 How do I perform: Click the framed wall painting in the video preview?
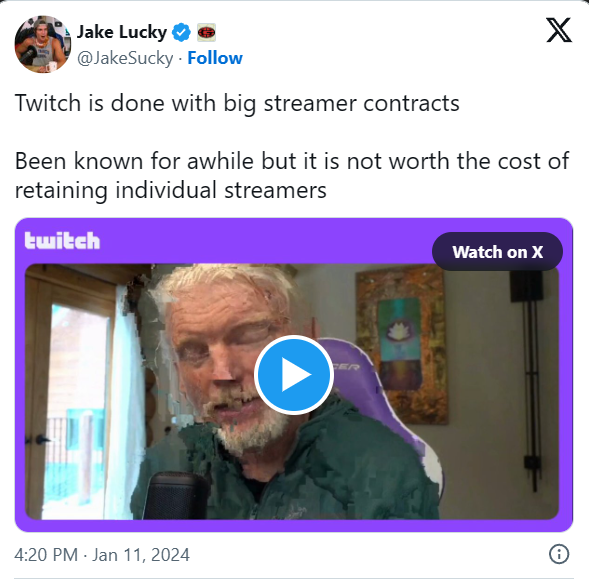tap(402, 344)
